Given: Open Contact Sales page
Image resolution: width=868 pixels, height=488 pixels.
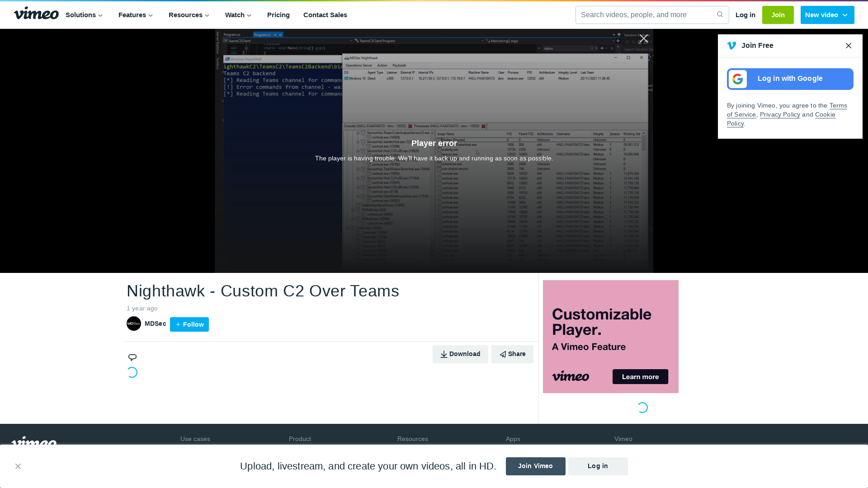Looking at the screenshot, I should coord(325,15).
